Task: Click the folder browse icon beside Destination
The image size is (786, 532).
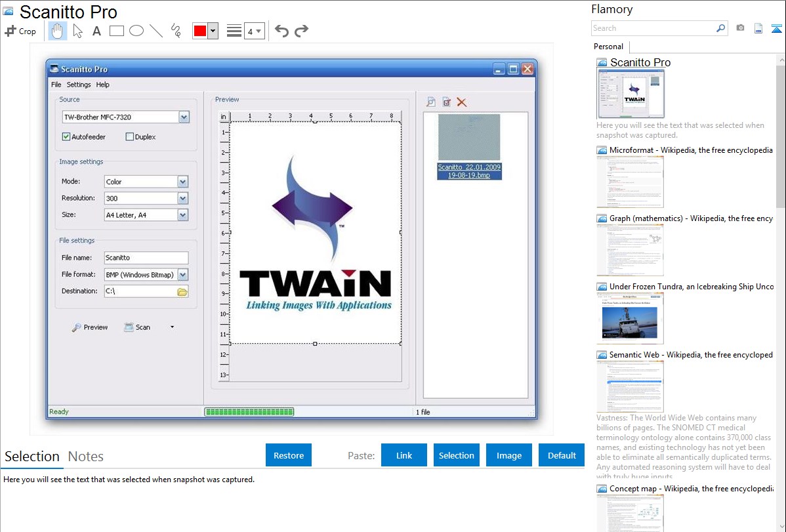Action: [182, 291]
